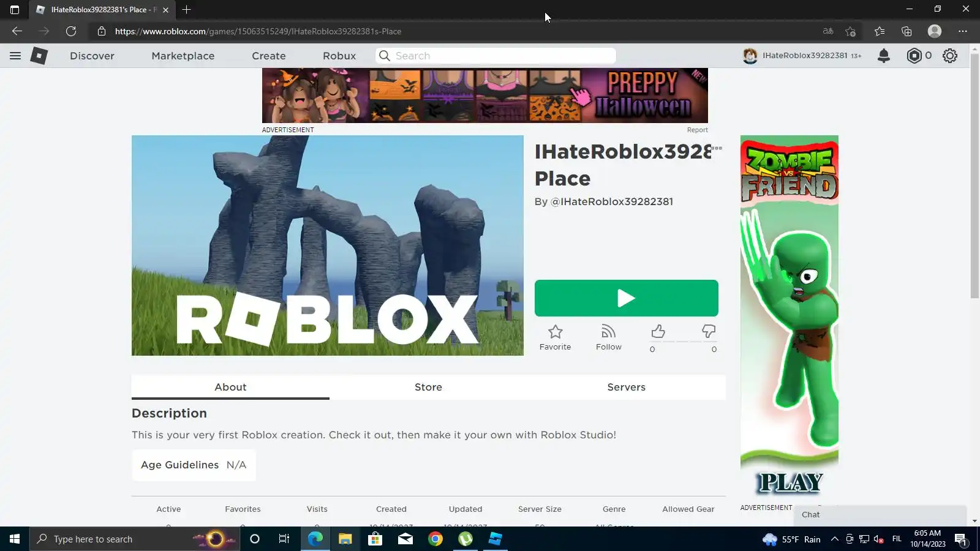Click the Roblox game thumbnail image
Image resolution: width=980 pixels, height=551 pixels.
[328, 246]
